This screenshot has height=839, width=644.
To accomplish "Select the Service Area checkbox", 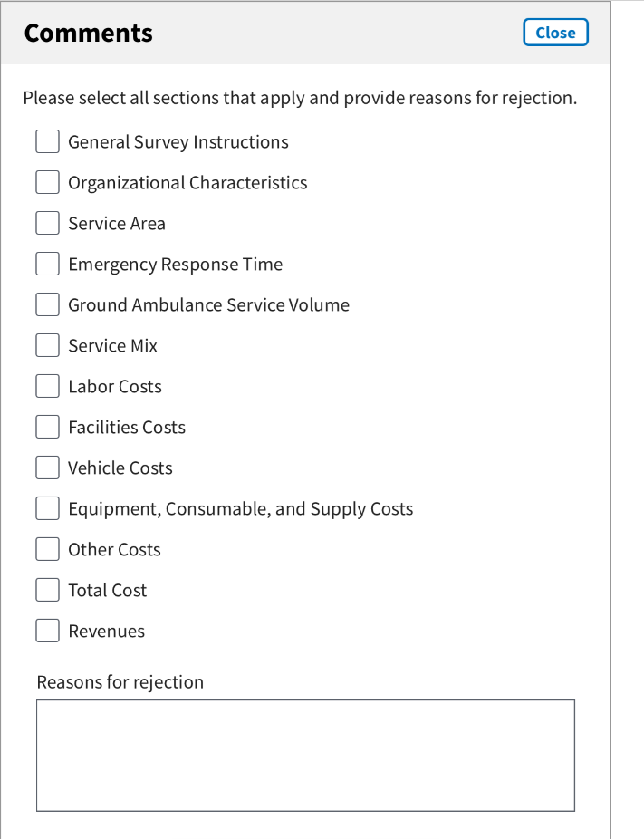I will point(48,224).
